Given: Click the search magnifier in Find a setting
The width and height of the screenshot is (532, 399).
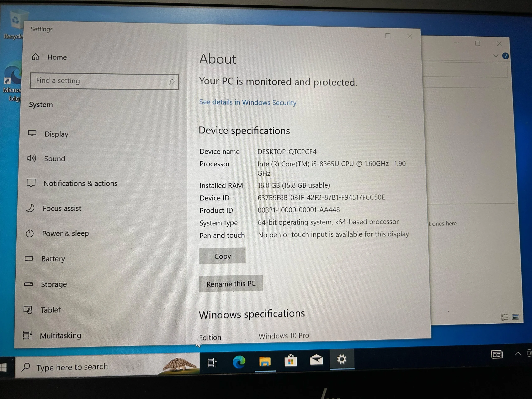Looking at the screenshot, I should pyautogui.click(x=171, y=82).
